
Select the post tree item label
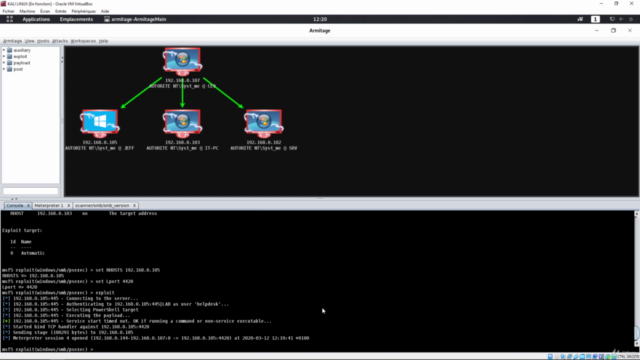pyautogui.click(x=18, y=69)
